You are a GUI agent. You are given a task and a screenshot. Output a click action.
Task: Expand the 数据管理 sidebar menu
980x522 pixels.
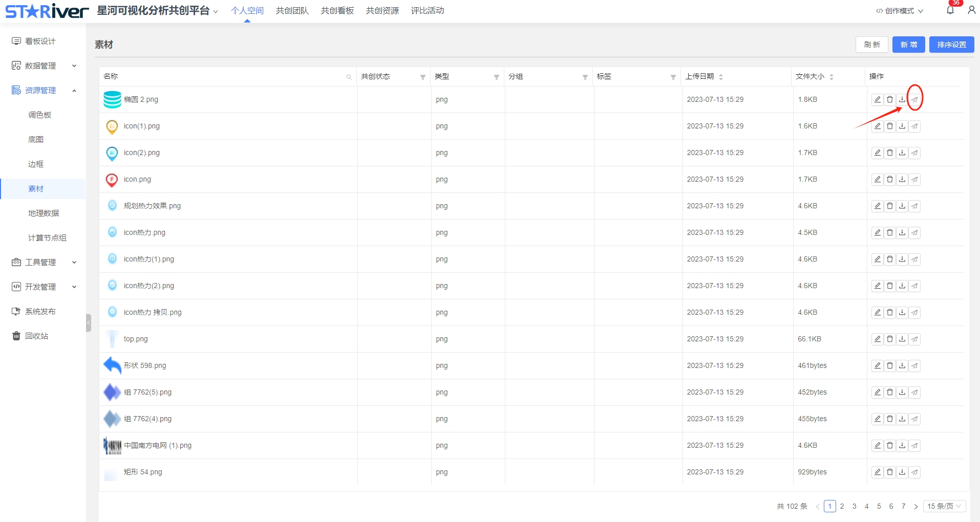pyautogui.click(x=44, y=66)
